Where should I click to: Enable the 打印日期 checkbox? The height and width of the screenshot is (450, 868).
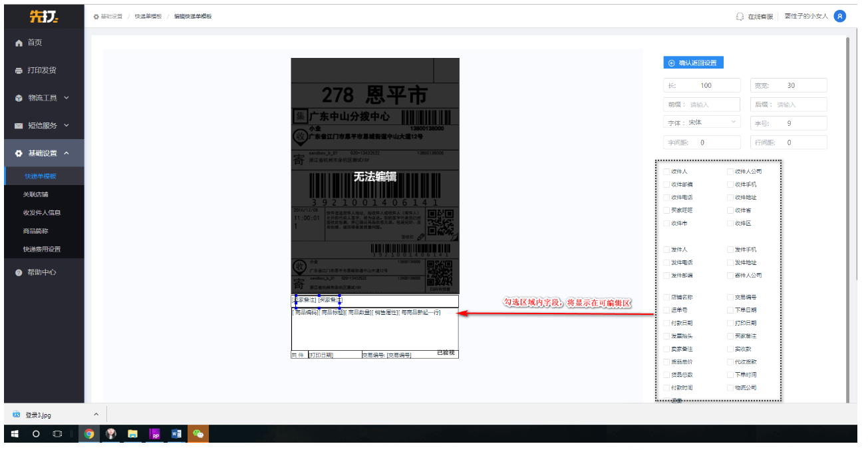730,323
